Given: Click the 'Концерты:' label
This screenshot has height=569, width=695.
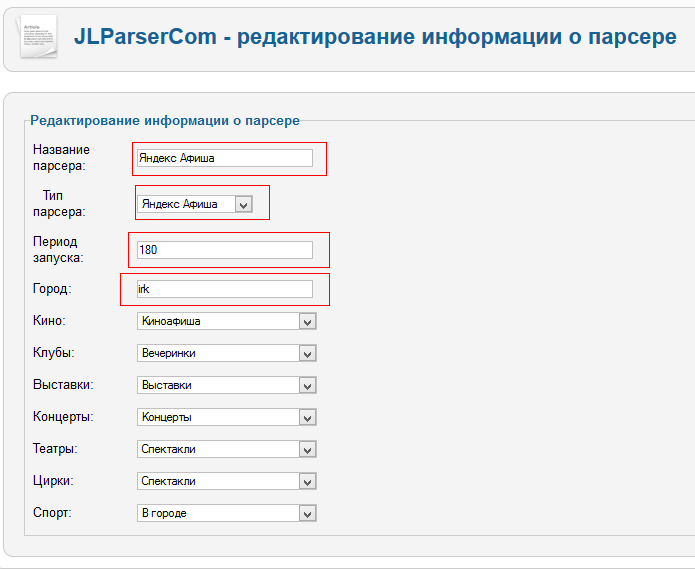Looking at the screenshot, I should tap(63, 417).
